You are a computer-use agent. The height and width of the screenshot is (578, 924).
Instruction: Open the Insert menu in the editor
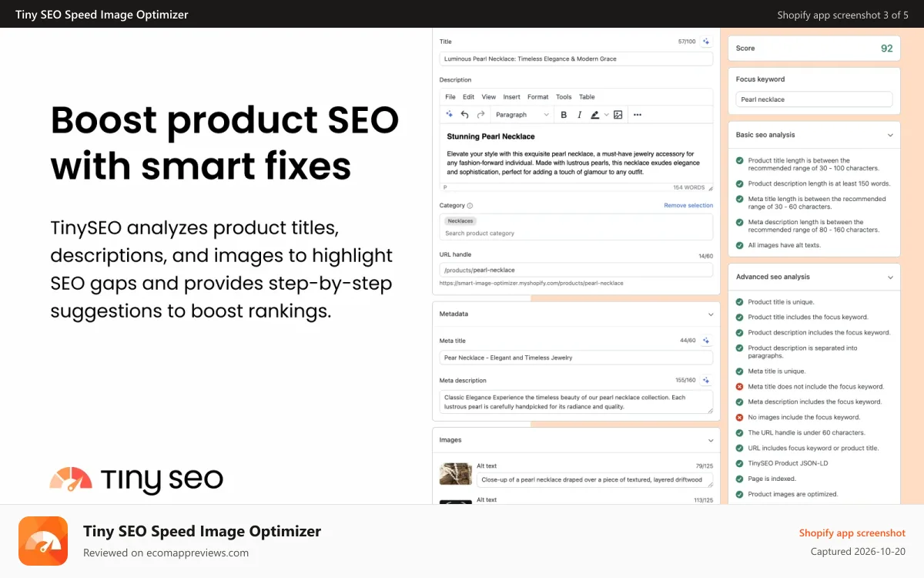511,97
